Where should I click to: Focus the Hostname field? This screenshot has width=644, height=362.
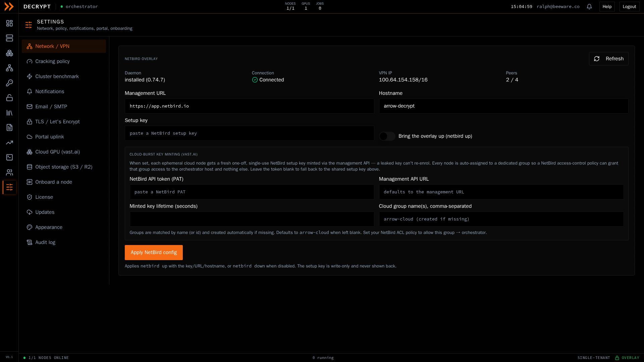click(x=503, y=106)
